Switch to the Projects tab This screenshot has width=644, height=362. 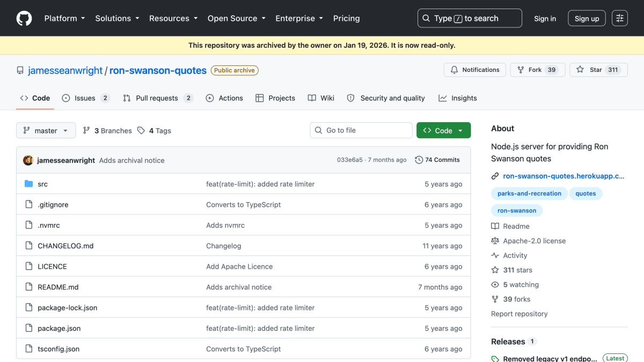point(275,98)
